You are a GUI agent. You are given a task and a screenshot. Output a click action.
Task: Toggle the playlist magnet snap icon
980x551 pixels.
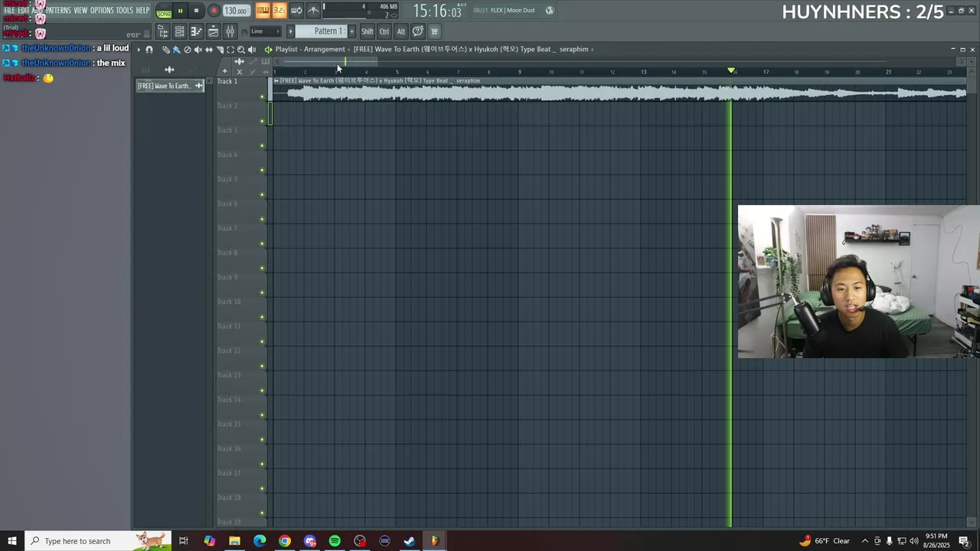tap(149, 50)
